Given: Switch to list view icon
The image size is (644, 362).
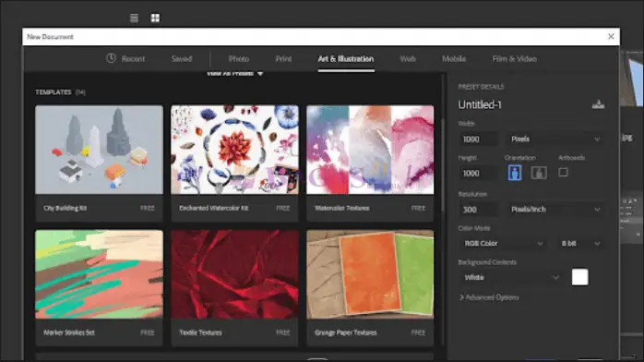Looking at the screenshot, I should 134,18.
